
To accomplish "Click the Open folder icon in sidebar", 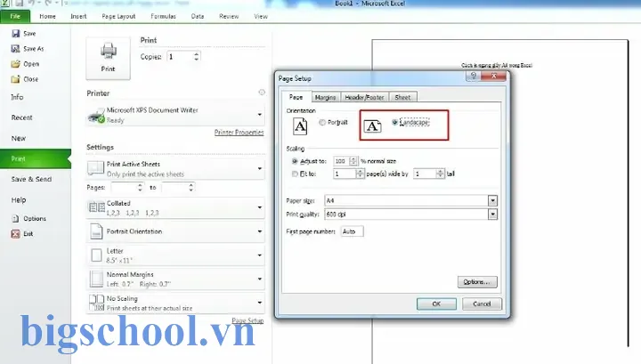I will 15,64.
